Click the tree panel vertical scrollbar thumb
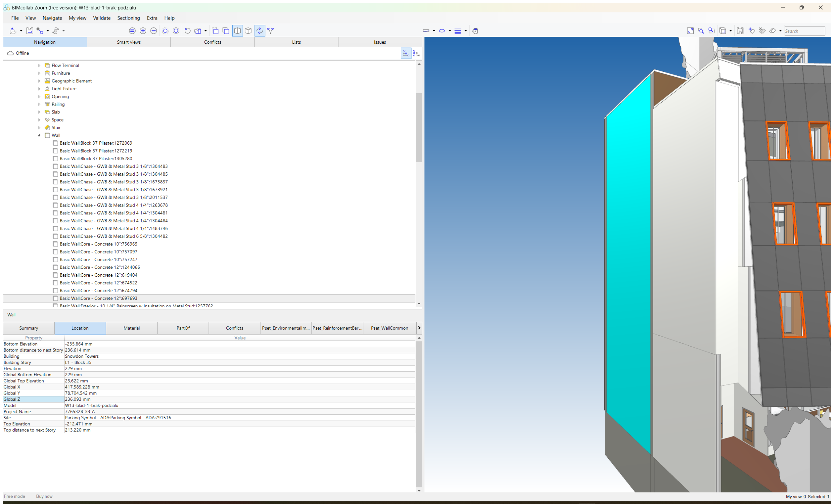Viewport: 834px width, 504px height. [x=419, y=128]
